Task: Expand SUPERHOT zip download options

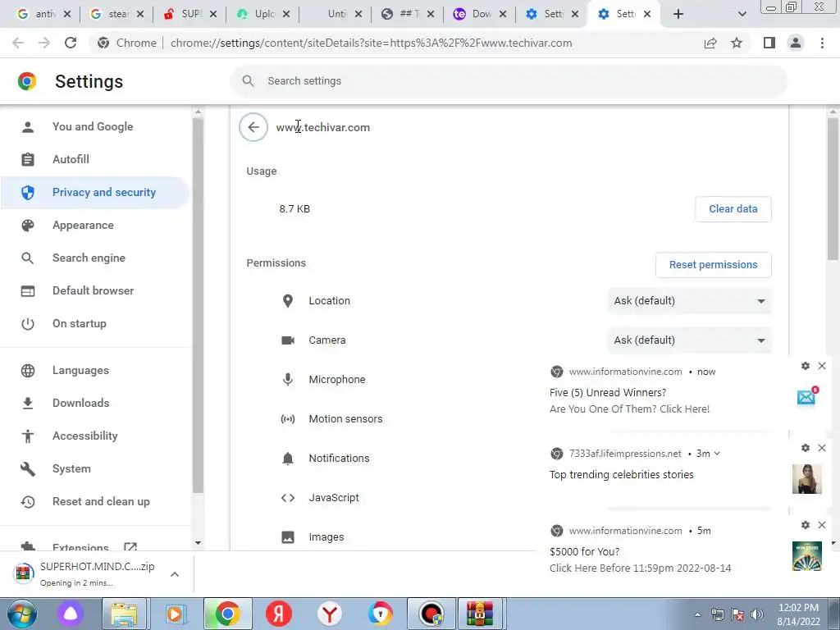Action: point(175,574)
